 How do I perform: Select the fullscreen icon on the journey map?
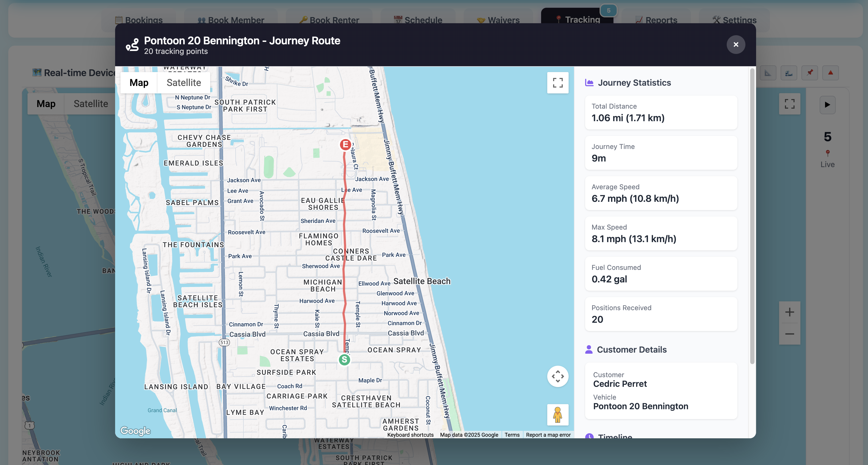(558, 82)
